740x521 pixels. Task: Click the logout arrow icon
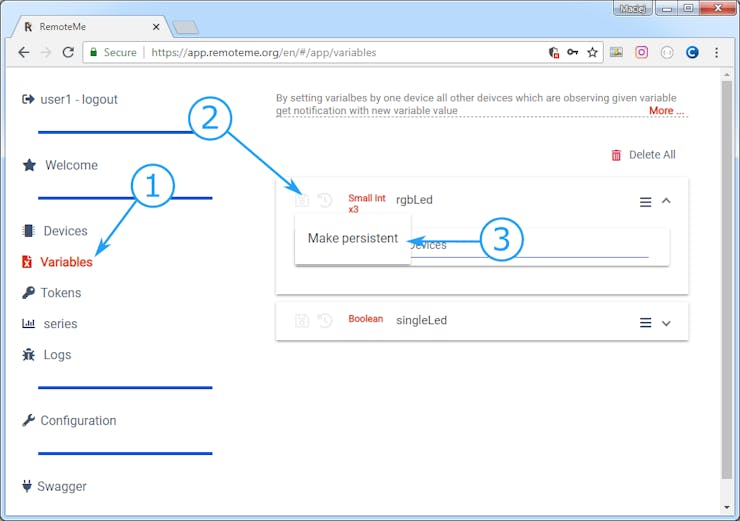(x=28, y=99)
